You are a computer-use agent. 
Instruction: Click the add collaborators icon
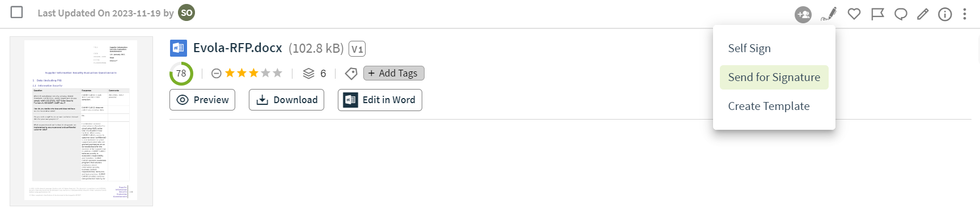[x=803, y=14]
